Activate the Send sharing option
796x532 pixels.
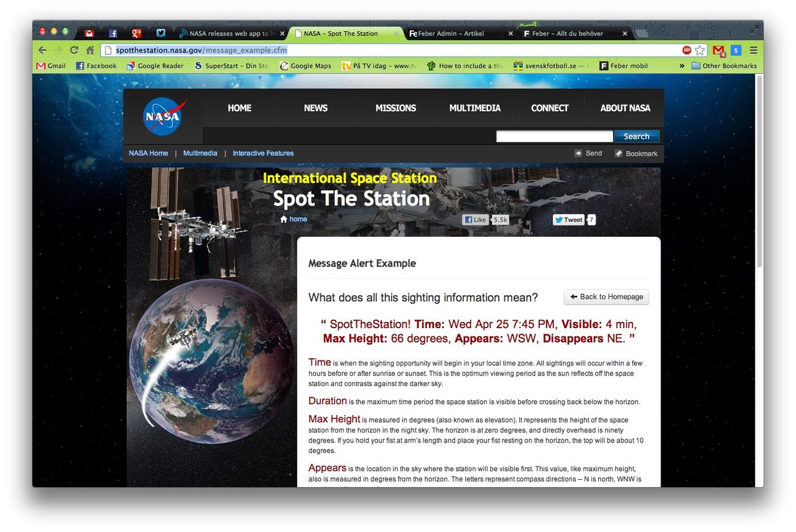click(x=588, y=153)
